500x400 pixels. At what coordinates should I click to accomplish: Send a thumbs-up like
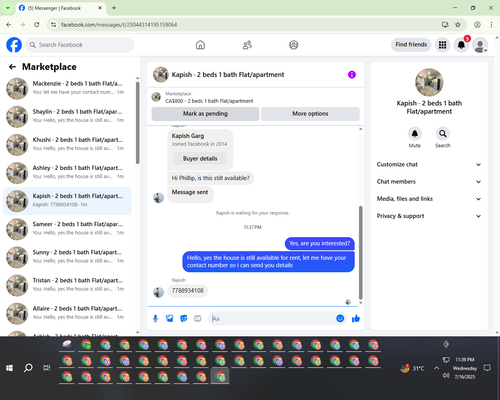(356, 318)
